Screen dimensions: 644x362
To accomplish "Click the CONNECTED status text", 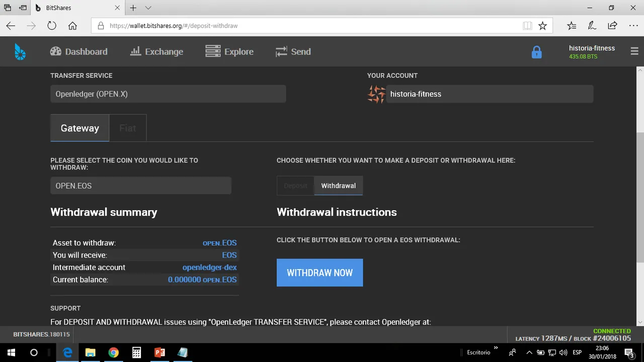I will coord(612,331).
